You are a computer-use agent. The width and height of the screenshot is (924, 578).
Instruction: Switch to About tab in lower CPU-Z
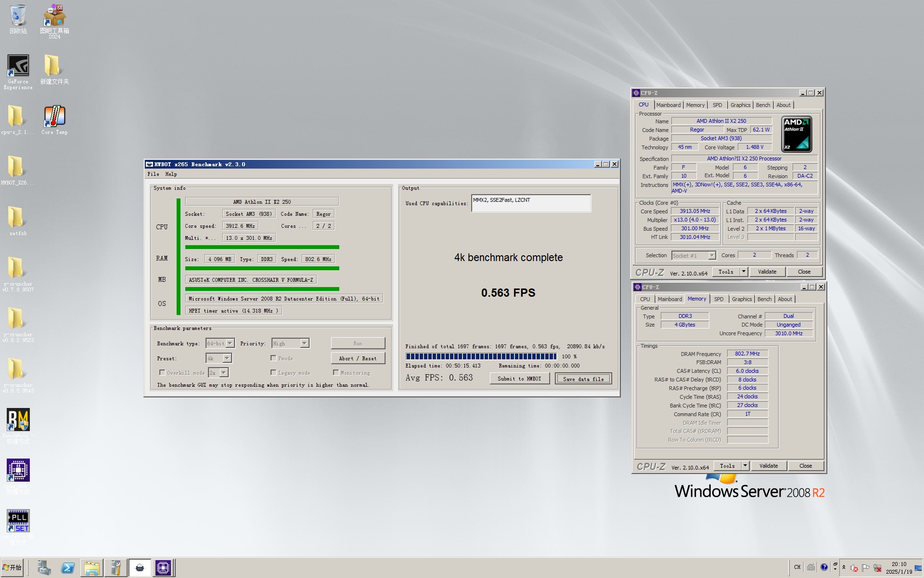pos(785,299)
